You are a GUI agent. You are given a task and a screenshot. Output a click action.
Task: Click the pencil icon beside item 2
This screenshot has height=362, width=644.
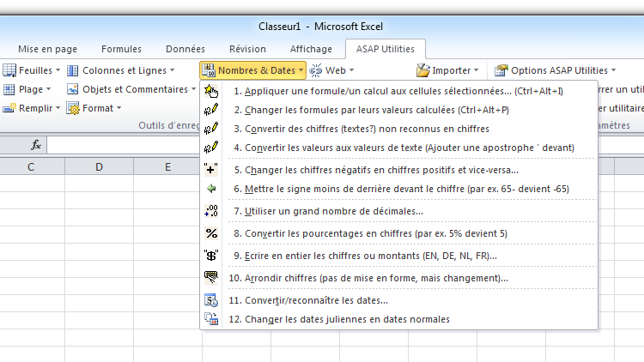211,110
